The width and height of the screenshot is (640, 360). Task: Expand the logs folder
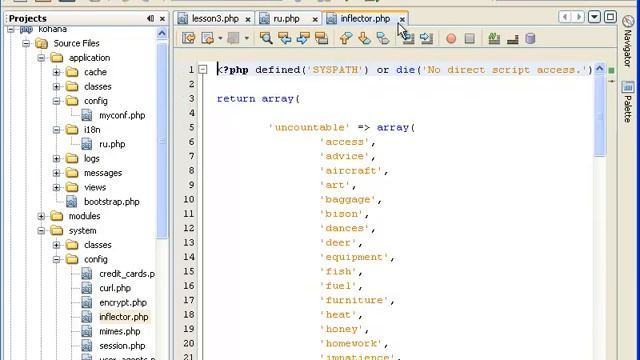pos(56,158)
